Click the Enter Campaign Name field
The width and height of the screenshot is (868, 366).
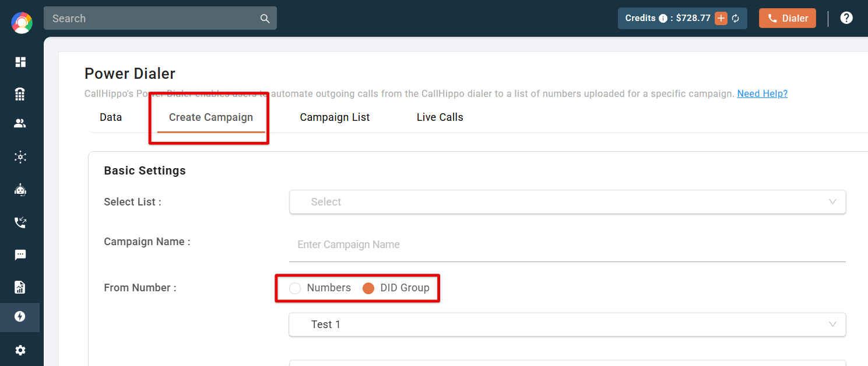(568, 245)
